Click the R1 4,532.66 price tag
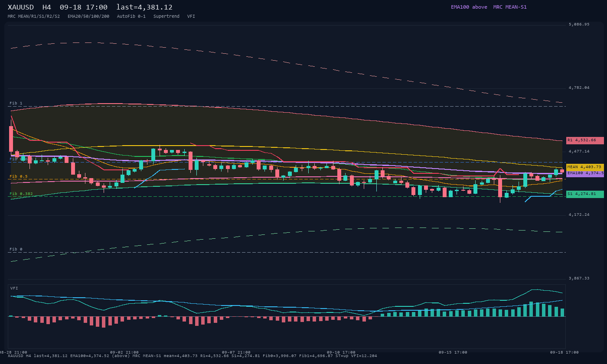The image size is (607, 364). click(x=585, y=140)
